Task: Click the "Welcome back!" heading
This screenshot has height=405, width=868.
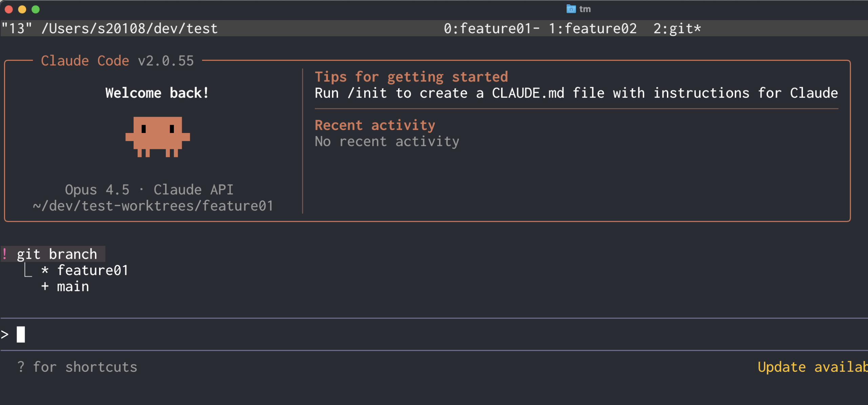Action: pyautogui.click(x=157, y=92)
